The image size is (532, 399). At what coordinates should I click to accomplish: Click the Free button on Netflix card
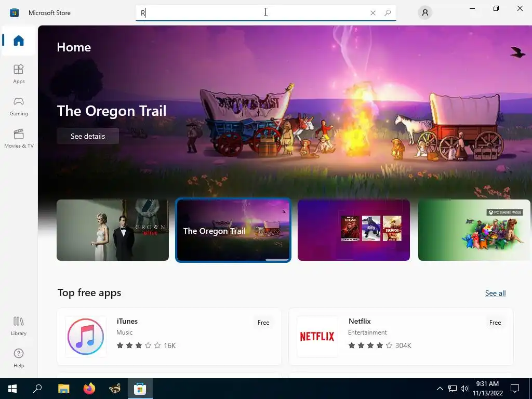(495, 322)
